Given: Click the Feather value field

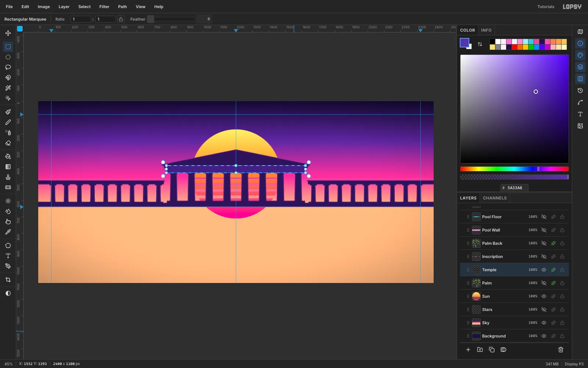Looking at the screenshot, I should (x=204, y=19).
